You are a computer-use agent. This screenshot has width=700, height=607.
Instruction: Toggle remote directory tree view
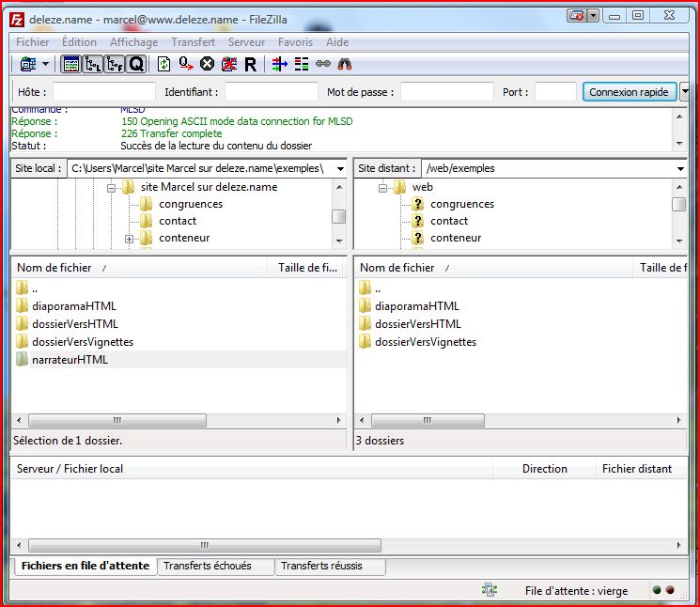click(115, 64)
